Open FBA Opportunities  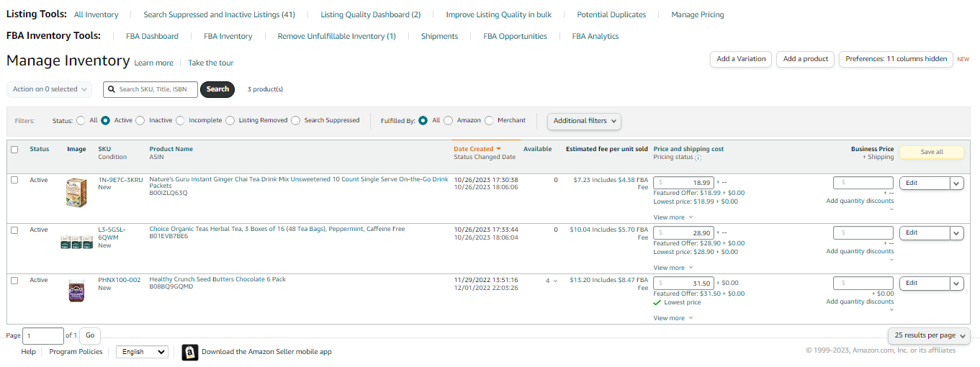pos(515,36)
